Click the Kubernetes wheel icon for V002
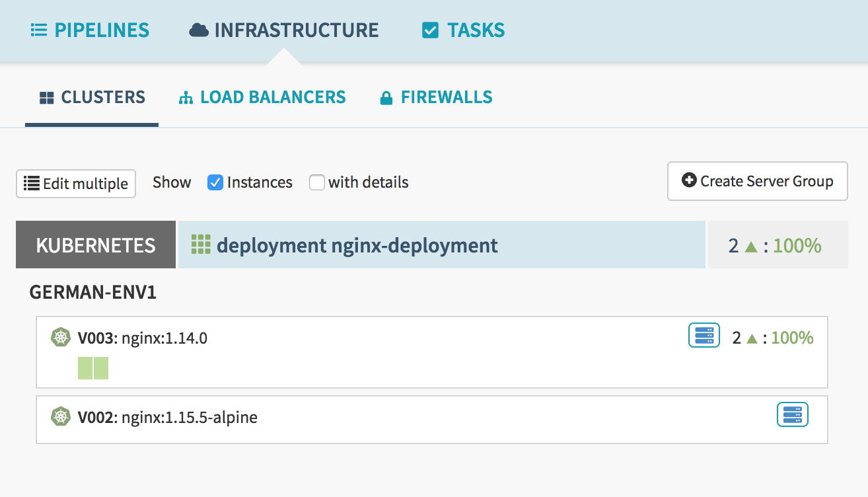 [61, 417]
